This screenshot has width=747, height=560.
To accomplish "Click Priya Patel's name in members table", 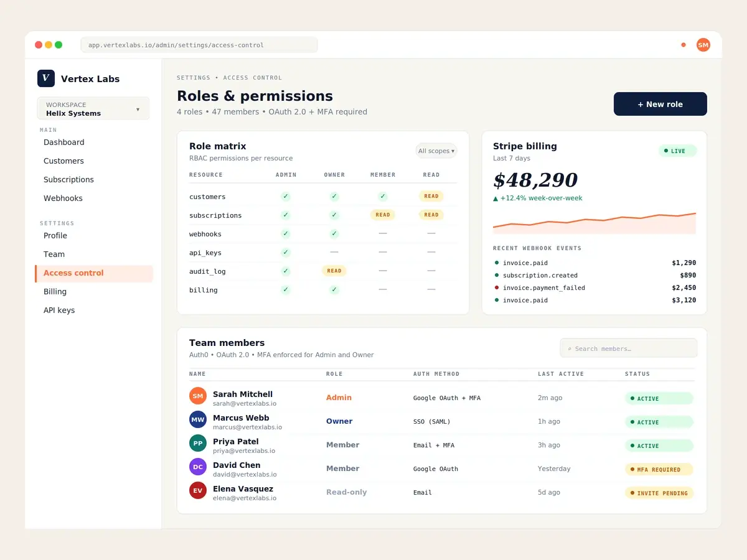I will [x=236, y=442].
